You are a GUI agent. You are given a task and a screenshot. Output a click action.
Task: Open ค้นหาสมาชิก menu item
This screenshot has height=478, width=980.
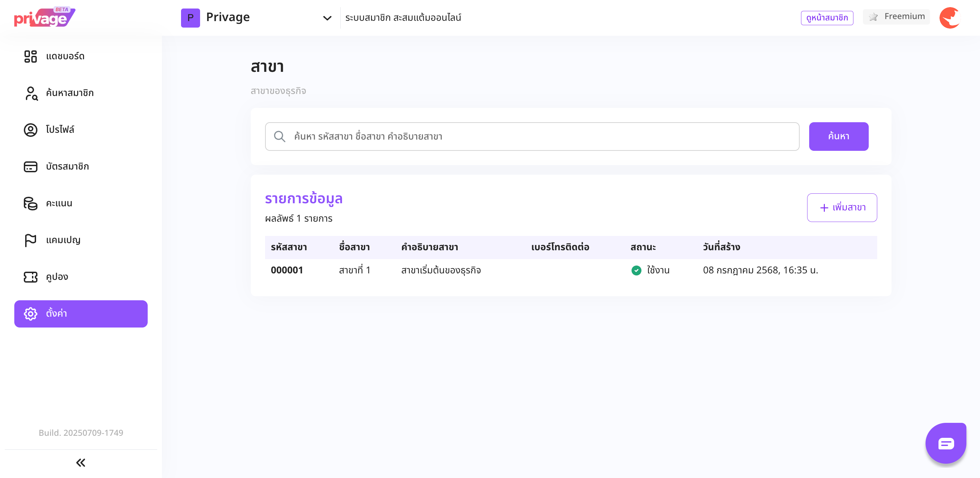tap(81, 93)
